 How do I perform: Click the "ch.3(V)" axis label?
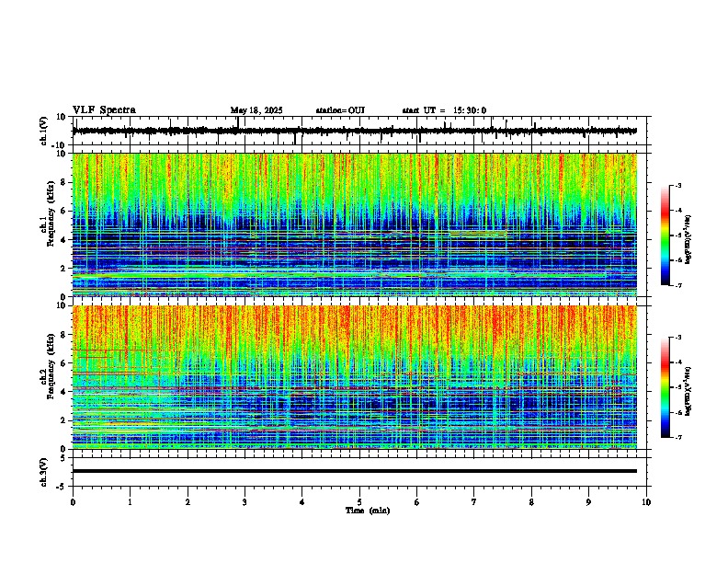[x=44, y=472]
